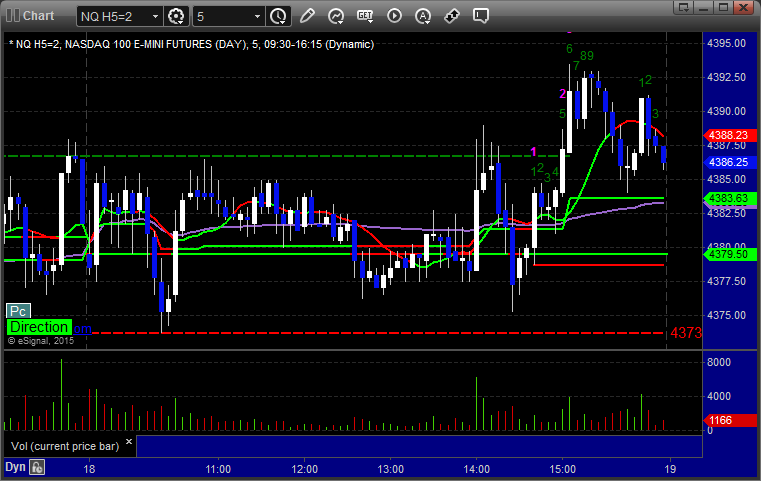
Task: Click the green 4383.63 price marker
Action: 730,199
